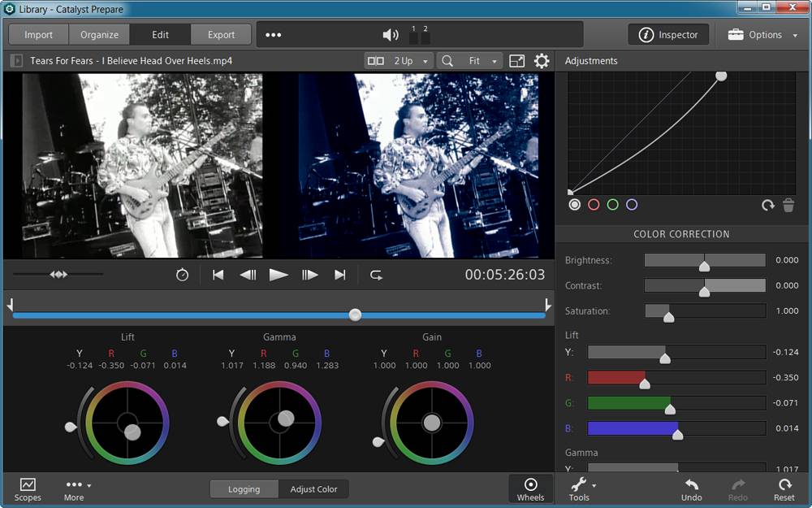Image resolution: width=812 pixels, height=508 pixels.
Task: Reset all color adjustments
Action: (x=784, y=490)
